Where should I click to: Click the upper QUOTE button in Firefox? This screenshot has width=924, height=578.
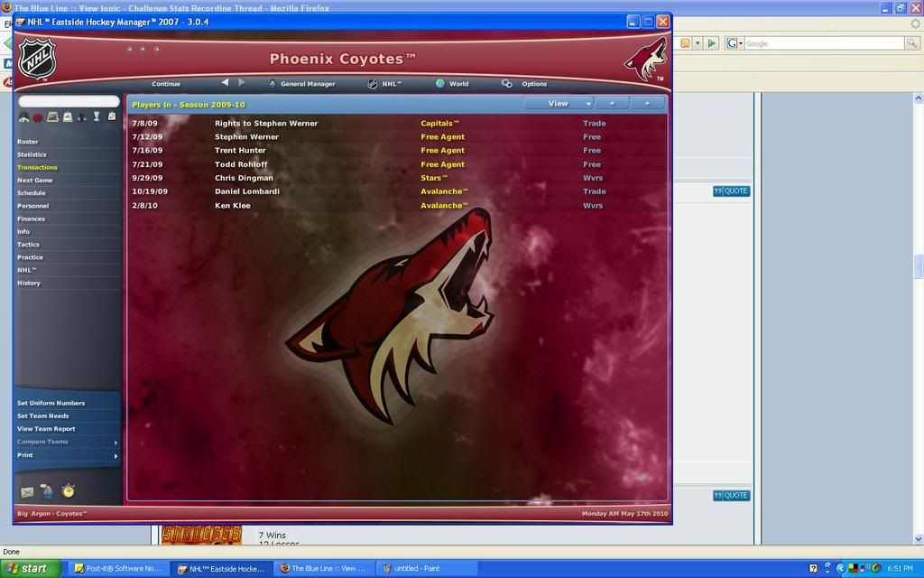point(731,191)
